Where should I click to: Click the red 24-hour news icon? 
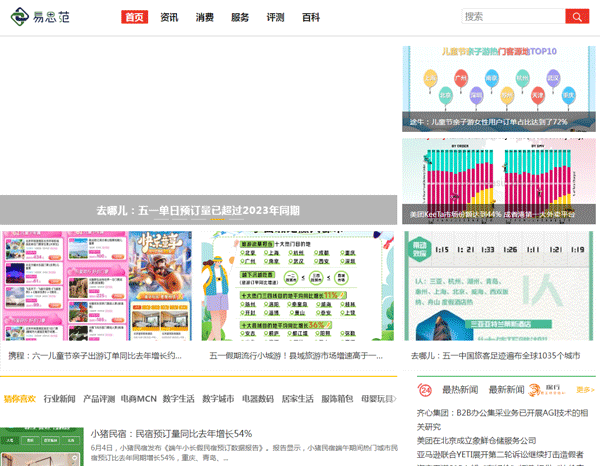425,390
